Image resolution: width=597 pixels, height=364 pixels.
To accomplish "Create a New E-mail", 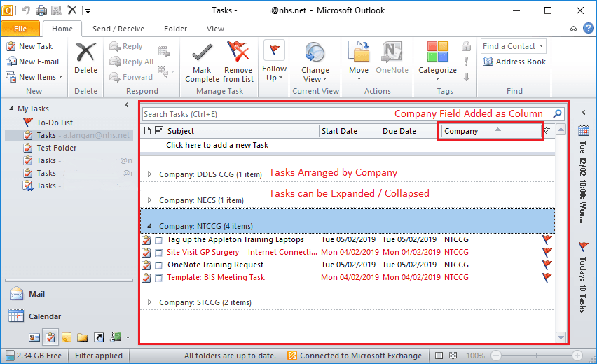I will tap(33, 62).
